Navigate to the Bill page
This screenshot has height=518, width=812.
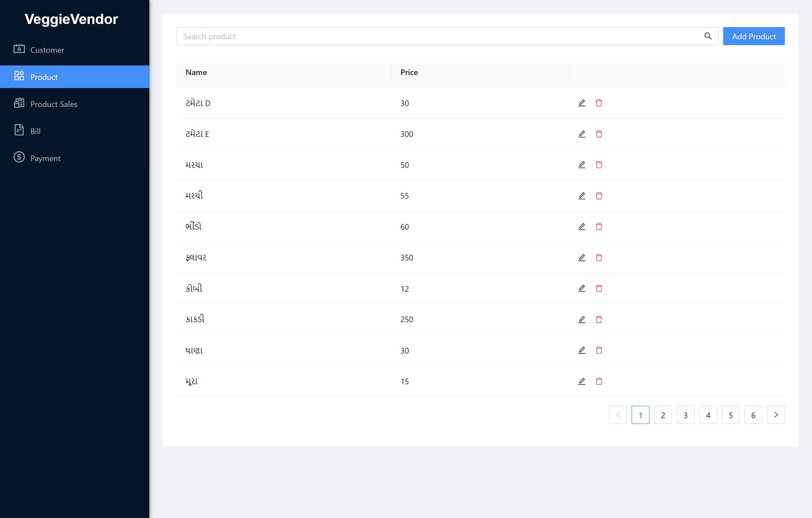35,131
